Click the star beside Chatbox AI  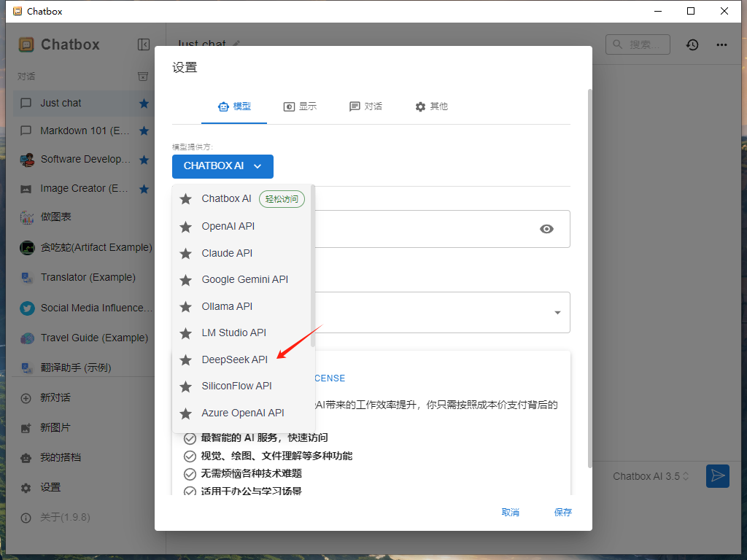point(186,199)
